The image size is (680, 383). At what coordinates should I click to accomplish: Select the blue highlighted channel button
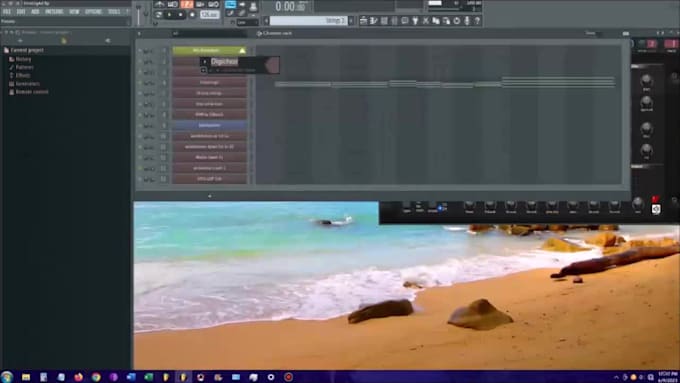[x=209, y=125]
